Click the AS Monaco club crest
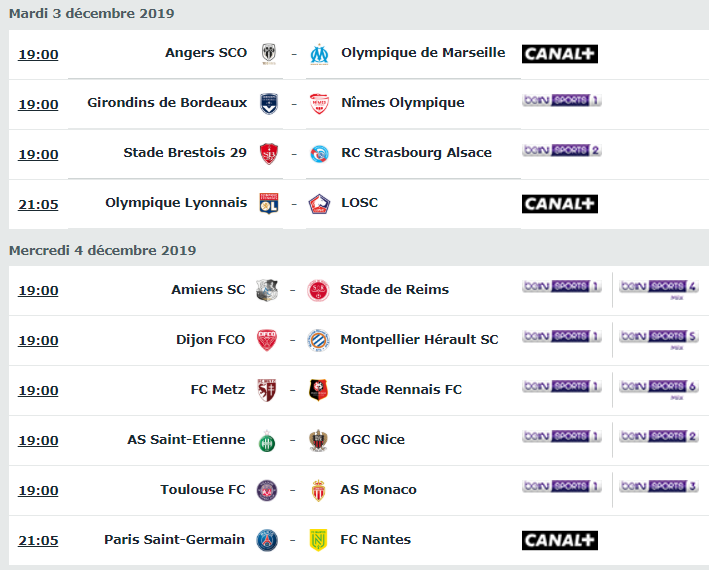The image size is (709, 570). (x=318, y=490)
